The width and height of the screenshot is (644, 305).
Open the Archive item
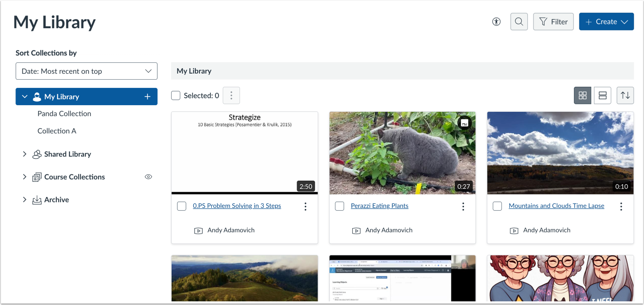point(57,200)
